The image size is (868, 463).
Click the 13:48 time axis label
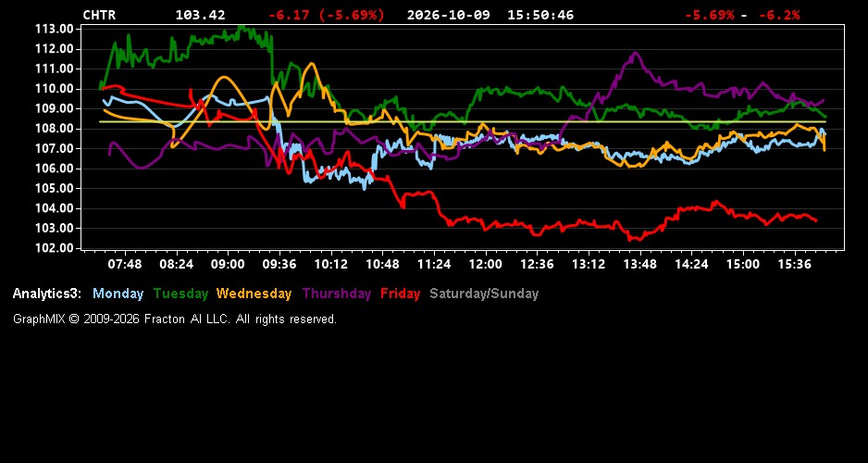click(640, 264)
